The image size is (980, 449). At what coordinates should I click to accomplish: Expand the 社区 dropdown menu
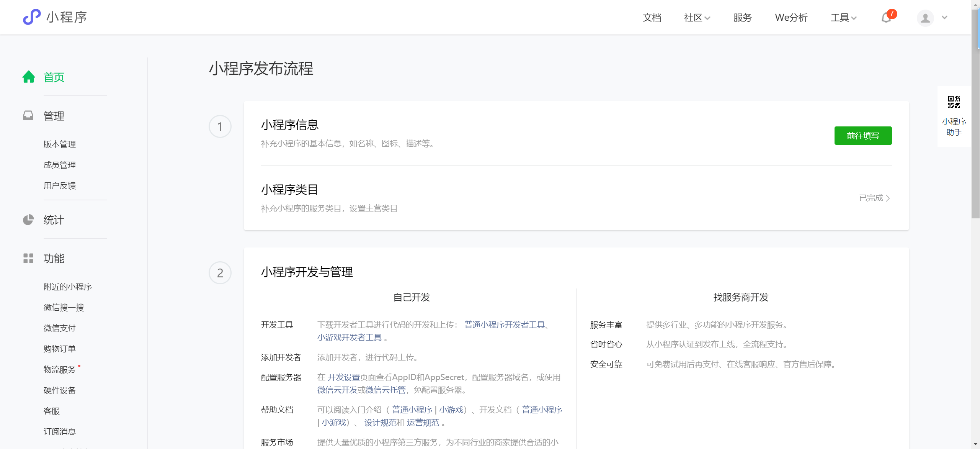point(697,18)
